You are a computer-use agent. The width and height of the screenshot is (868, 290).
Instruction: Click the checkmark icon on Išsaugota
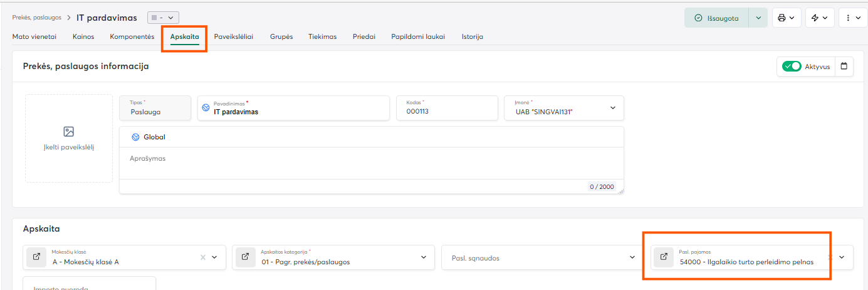tap(698, 18)
